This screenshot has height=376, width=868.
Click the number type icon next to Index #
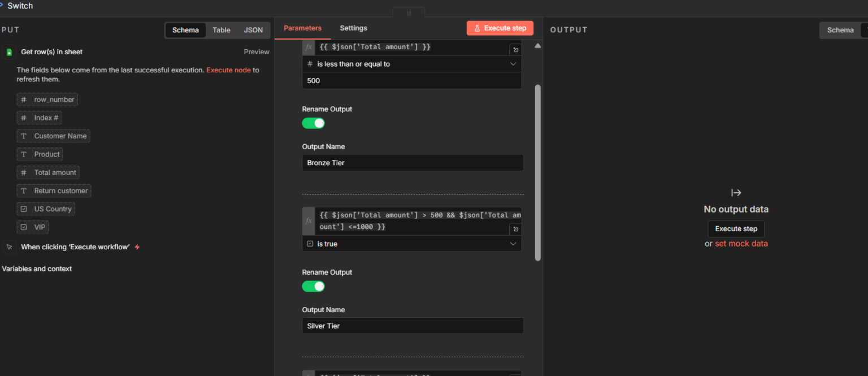(24, 118)
